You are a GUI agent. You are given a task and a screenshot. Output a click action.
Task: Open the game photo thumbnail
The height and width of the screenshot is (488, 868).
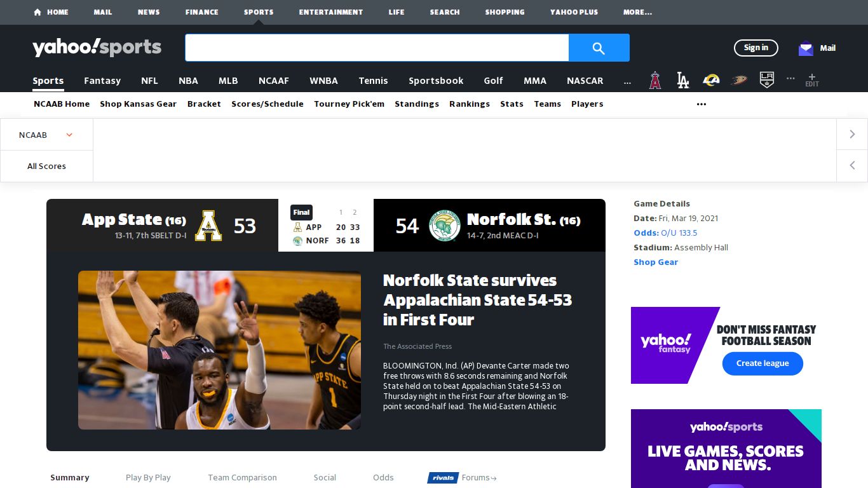pos(219,350)
